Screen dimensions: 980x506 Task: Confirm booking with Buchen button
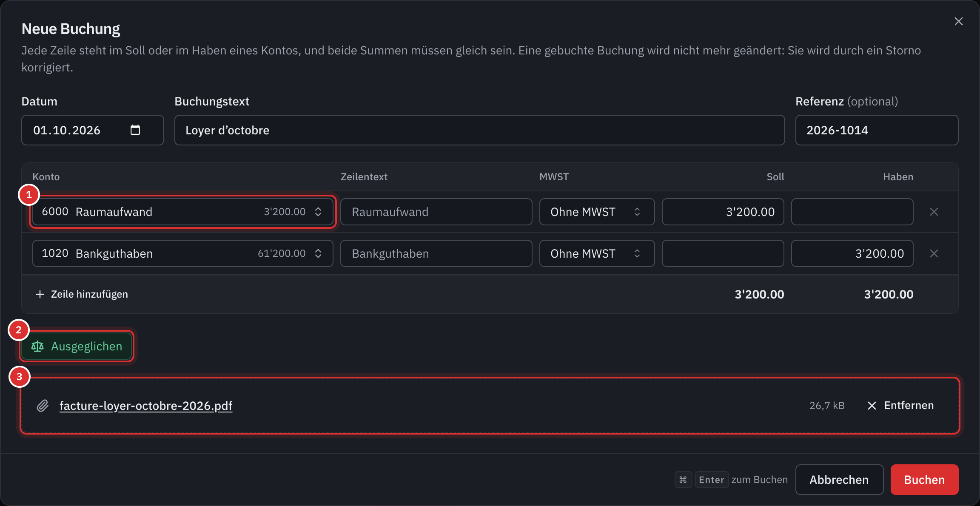point(924,480)
